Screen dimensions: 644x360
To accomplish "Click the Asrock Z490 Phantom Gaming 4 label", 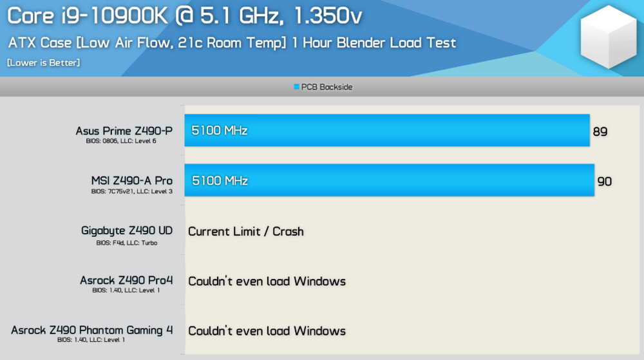I will [92, 330].
